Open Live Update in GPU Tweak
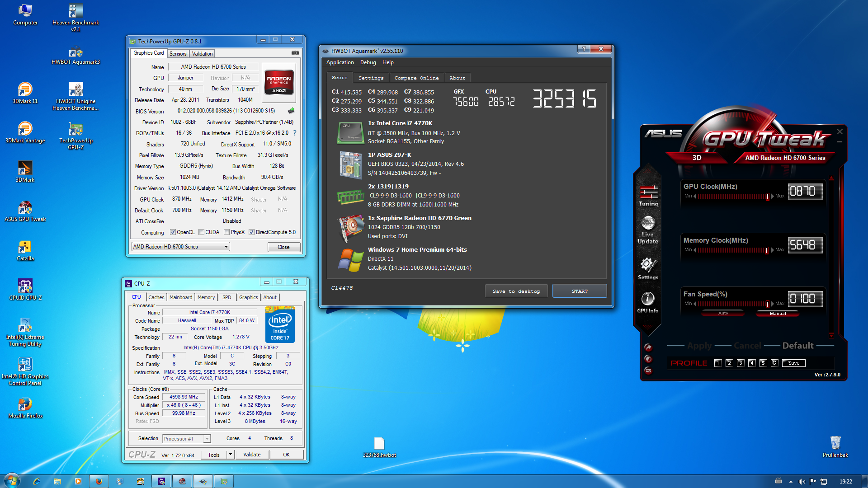 tap(648, 230)
